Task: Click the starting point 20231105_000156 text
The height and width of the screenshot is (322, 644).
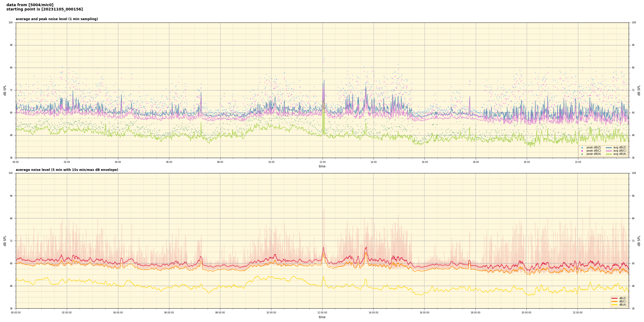Action: coord(45,9)
